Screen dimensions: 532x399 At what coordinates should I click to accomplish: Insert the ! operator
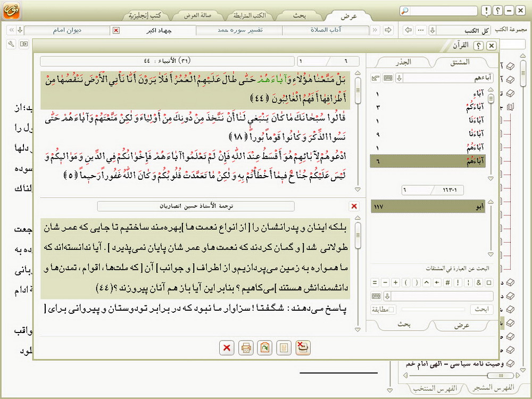(458, 282)
